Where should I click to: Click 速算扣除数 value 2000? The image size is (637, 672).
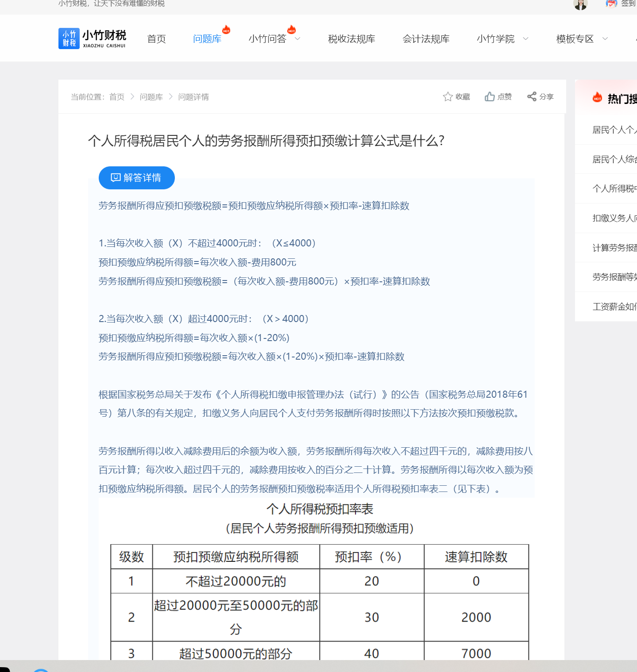click(476, 617)
